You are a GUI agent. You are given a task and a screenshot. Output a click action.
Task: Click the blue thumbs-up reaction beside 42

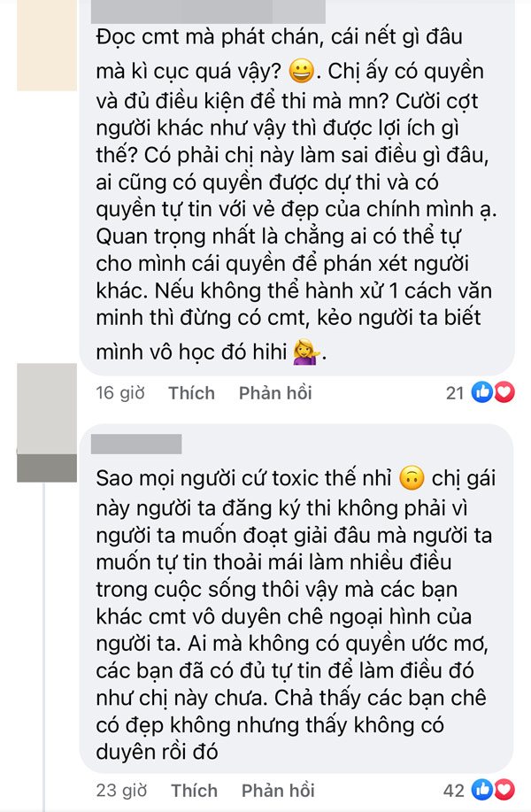(x=481, y=790)
